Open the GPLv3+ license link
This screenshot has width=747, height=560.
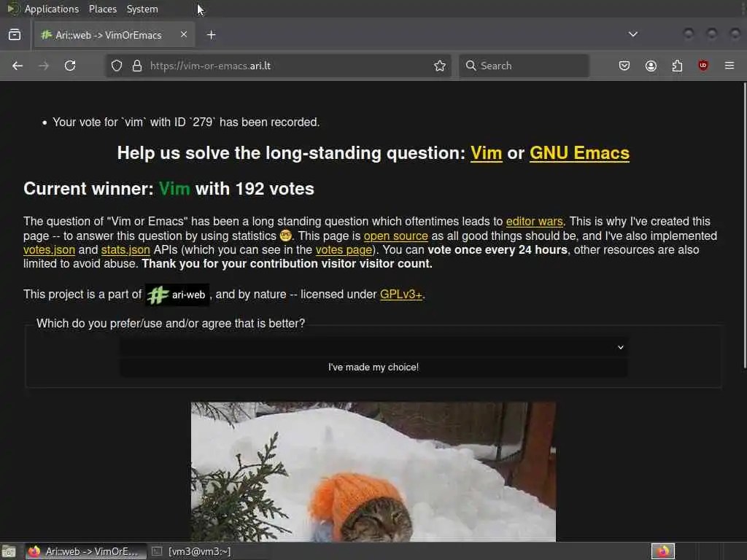[x=401, y=295]
